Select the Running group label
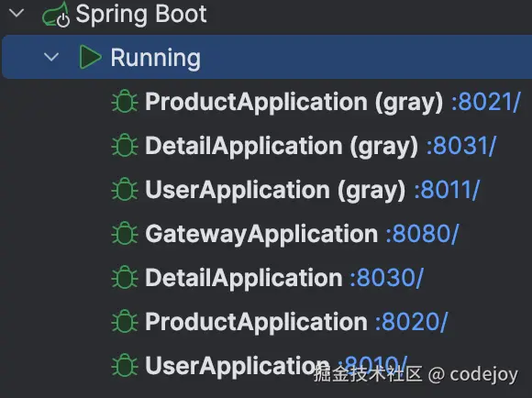This screenshot has height=398, width=532. [x=156, y=58]
